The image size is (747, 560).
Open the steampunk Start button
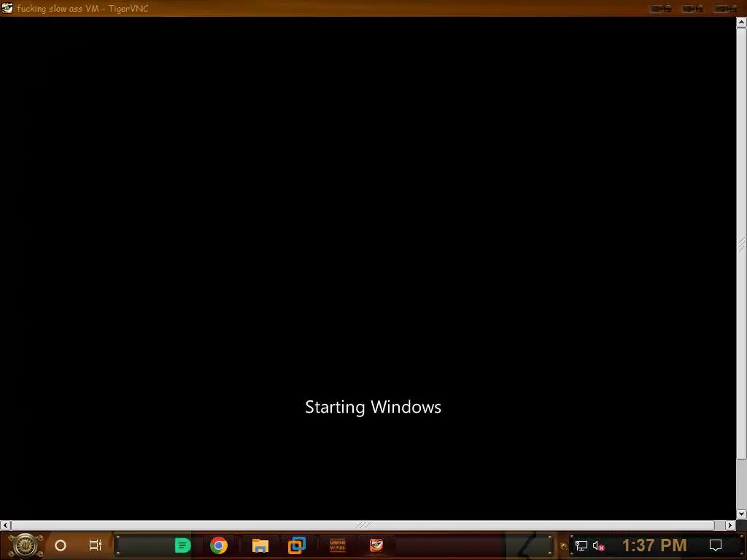pyautogui.click(x=26, y=545)
